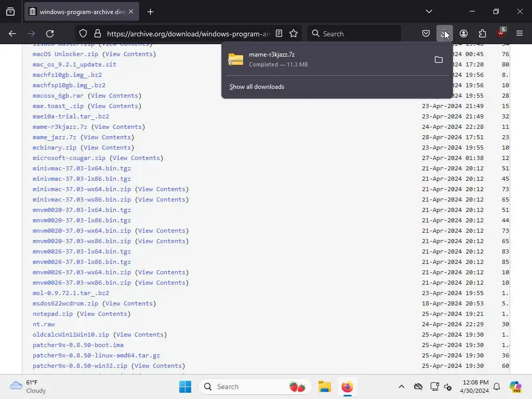Image resolution: width=532 pixels, height=399 pixels.
Task: View Contents of notepad.zip
Action: (103, 314)
